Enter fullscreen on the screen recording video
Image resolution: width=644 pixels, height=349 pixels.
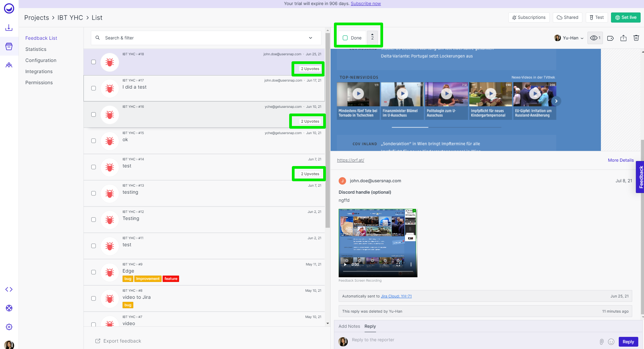pyautogui.click(x=399, y=264)
